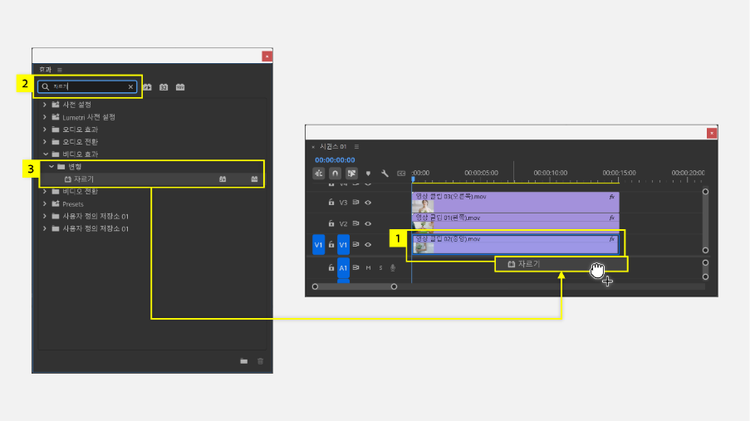Click the 시퀀스 01 tab
The image size is (750, 421).
[x=333, y=147]
